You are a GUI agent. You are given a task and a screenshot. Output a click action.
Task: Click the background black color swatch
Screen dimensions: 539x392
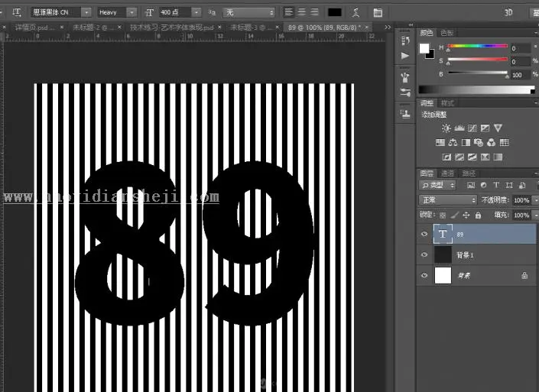(431, 55)
